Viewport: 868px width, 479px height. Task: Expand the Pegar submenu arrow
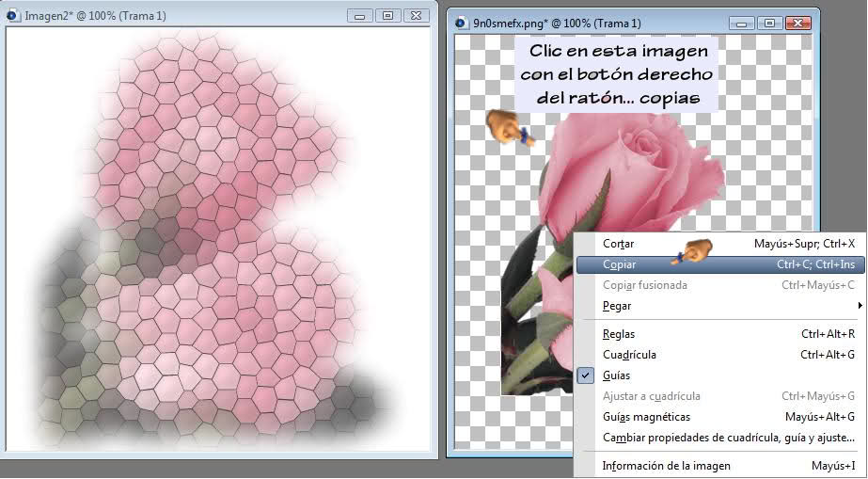860,306
